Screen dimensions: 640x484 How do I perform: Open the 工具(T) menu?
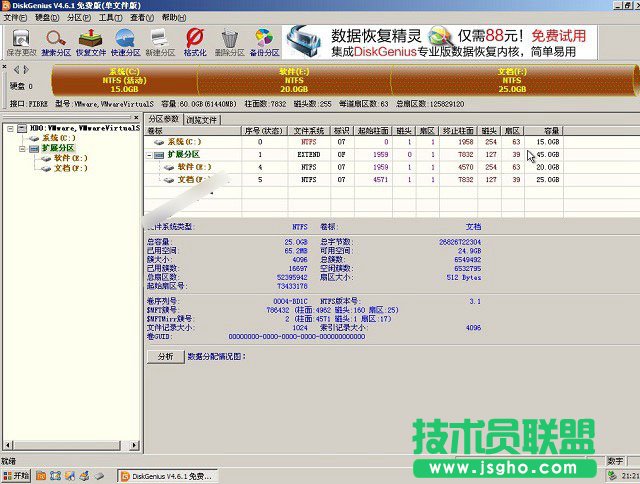110,18
